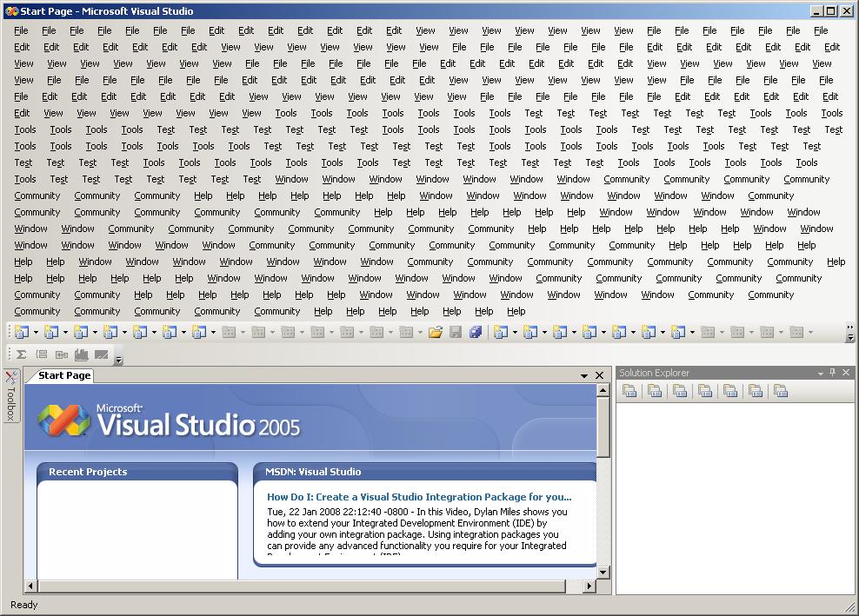Close the Start Page document
859x616 pixels.
click(599, 375)
